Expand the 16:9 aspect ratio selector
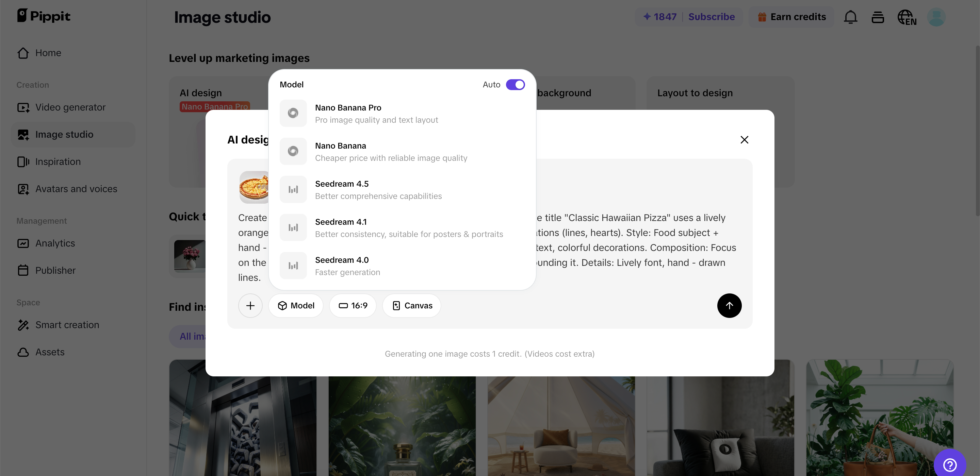980x476 pixels. (353, 305)
